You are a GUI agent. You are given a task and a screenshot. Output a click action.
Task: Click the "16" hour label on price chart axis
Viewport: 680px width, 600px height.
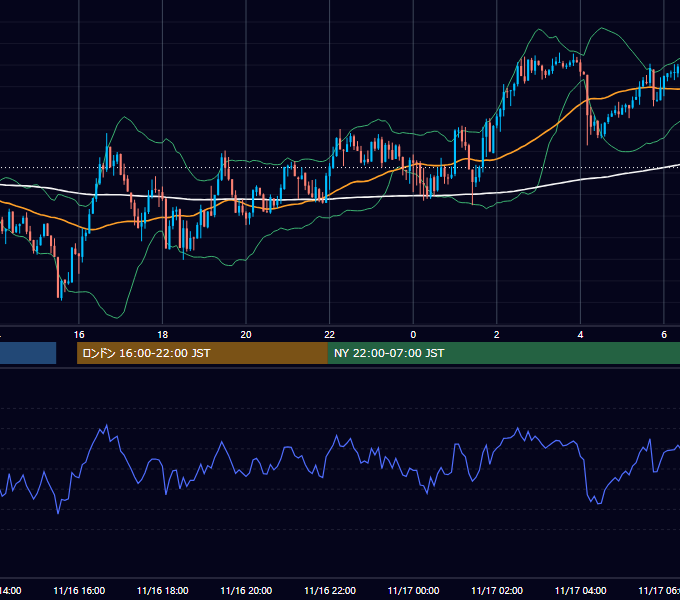[x=79, y=334]
